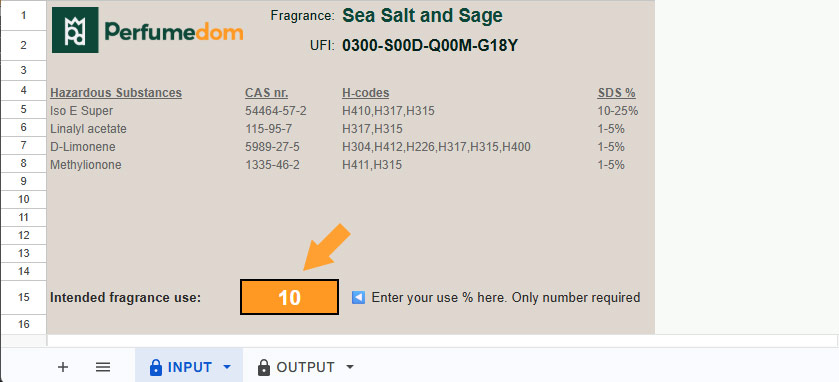Click the orange arrow graphic

(326, 247)
